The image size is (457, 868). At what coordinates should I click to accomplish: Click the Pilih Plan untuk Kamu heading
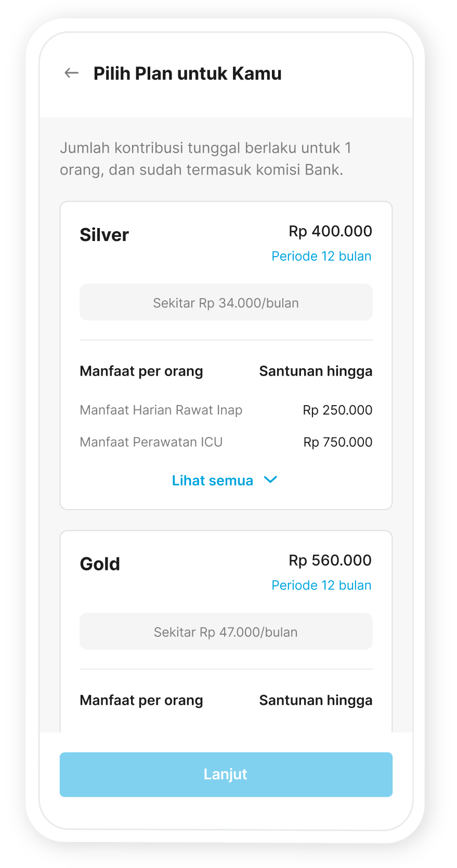coord(187,74)
